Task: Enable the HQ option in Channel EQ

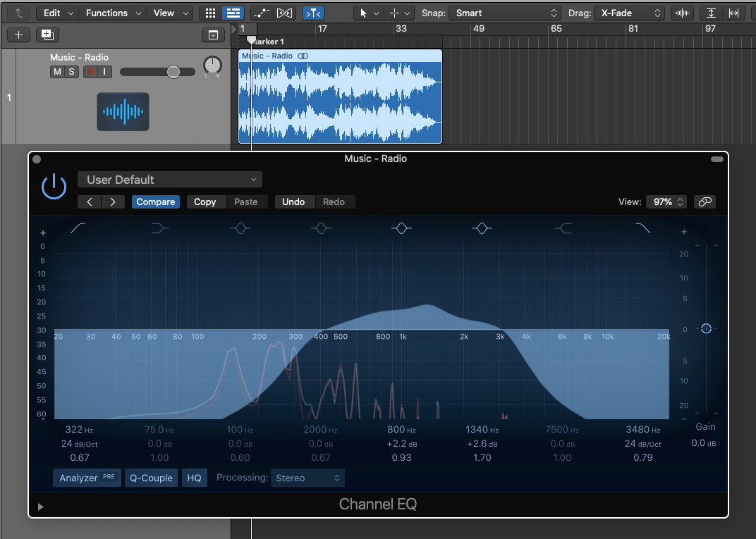Action: point(194,478)
